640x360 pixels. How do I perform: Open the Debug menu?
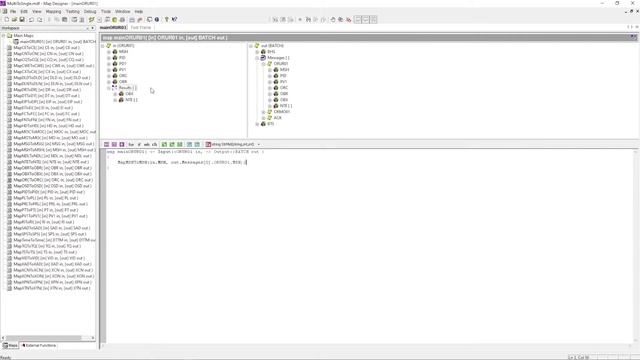click(x=90, y=11)
